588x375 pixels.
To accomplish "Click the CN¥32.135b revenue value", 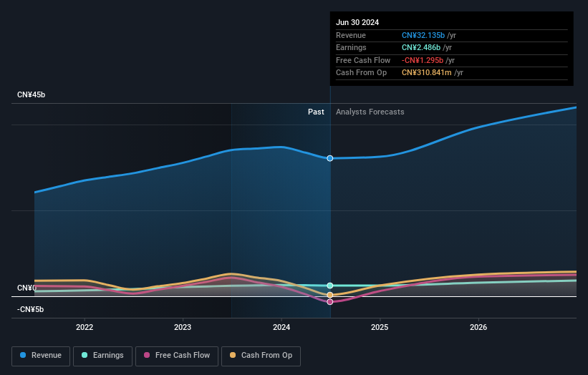I will click(x=423, y=35).
